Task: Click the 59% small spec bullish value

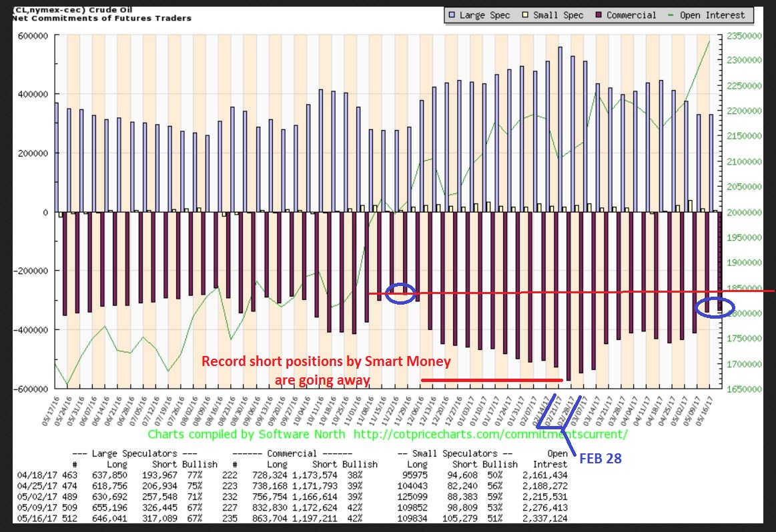Action: pos(495,497)
